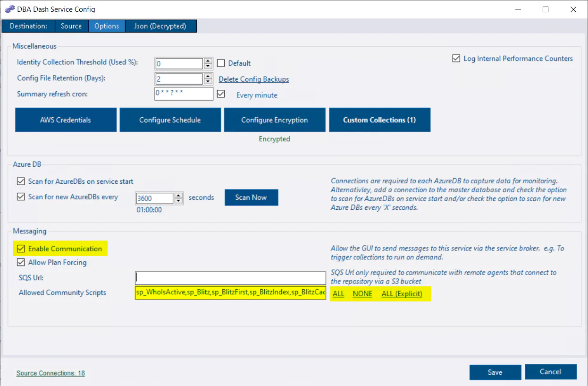
Task: Click the Configure Schedule button
Action: [x=170, y=120]
